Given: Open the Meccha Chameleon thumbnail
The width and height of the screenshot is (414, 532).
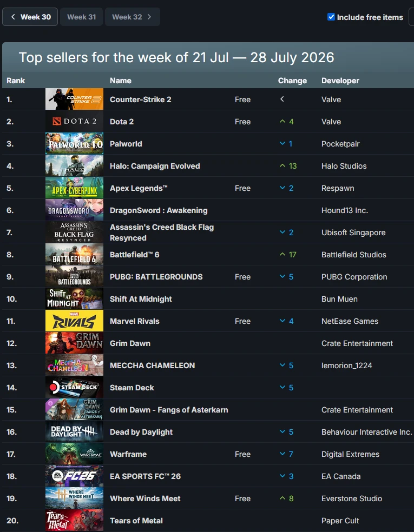Looking at the screenshot, I should pos(74,365).
